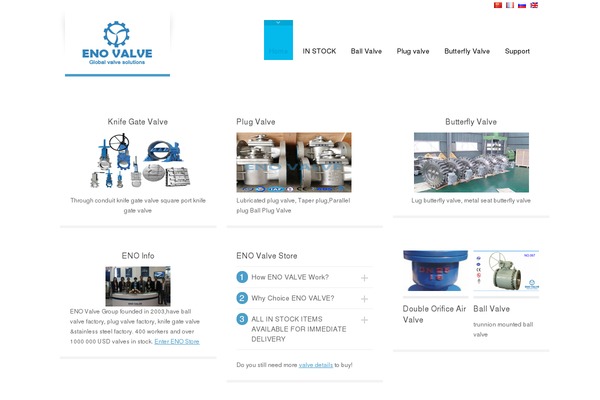Open the Support menu item
Screen dimensions: 600x400
tap(517, 51)
